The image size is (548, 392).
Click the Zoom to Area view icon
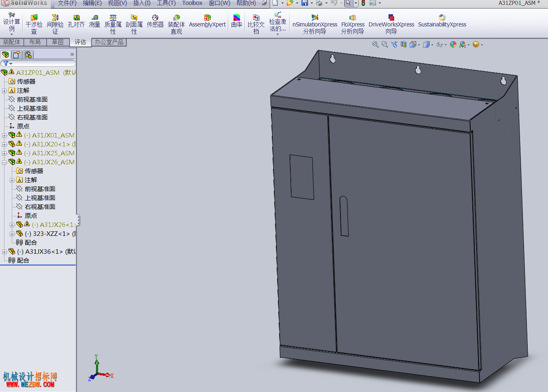(385, 44)
